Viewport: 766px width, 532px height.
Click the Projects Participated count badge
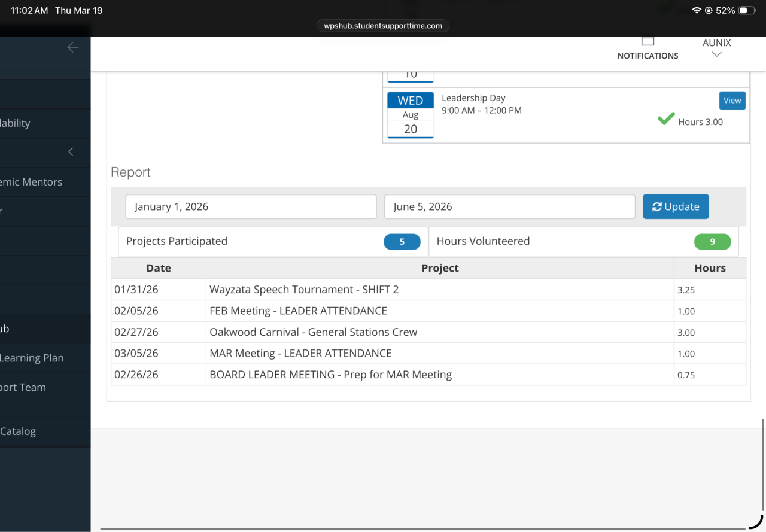tap(402, 242)
